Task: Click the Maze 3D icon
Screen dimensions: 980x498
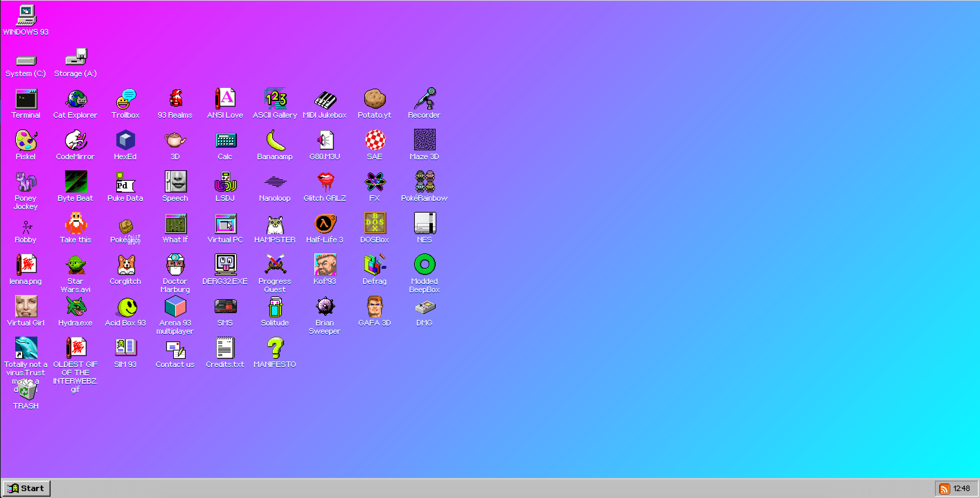Action: click(424, 141)
